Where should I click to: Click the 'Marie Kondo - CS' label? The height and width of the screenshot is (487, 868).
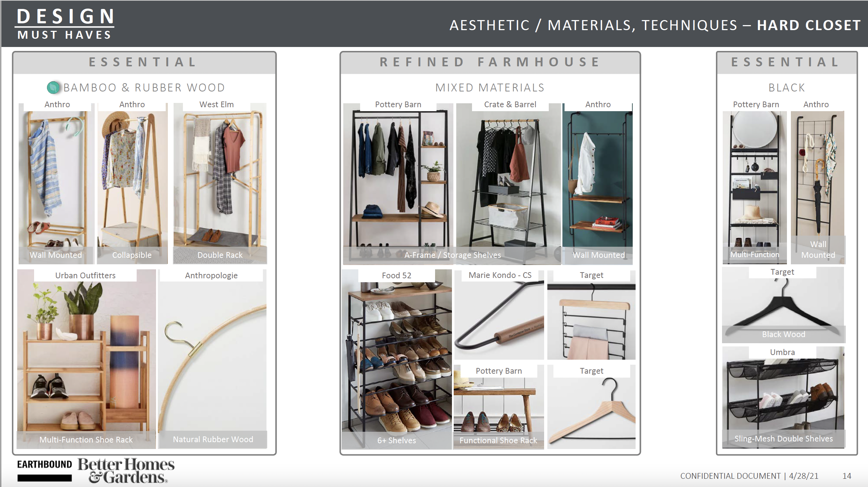click(500, 275)
